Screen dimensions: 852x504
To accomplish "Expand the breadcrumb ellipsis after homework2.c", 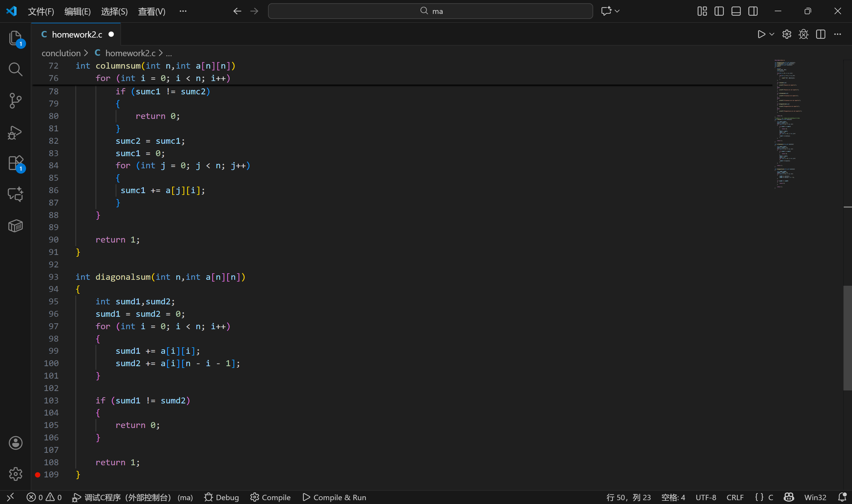I will [169, 53].
